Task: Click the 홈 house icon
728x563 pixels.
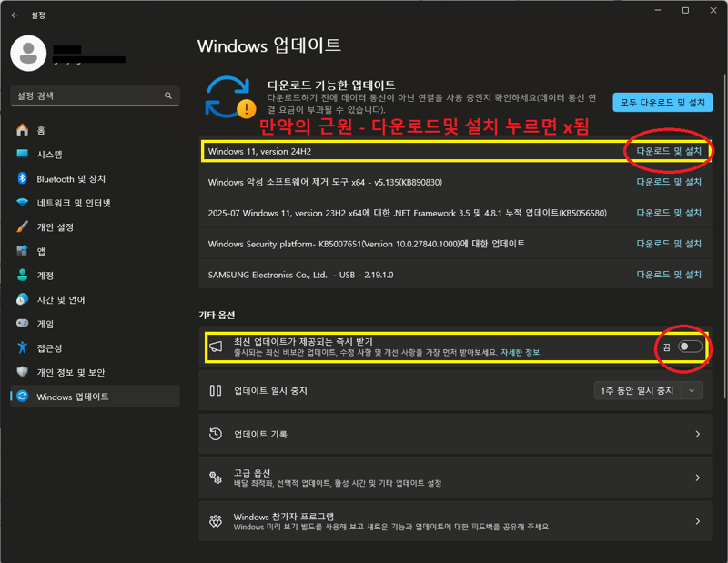Action: tap(22, 130)
